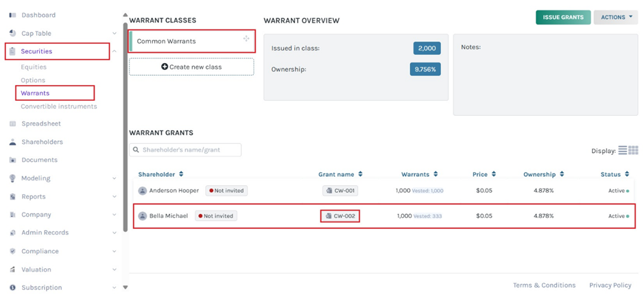Click the Modeling lightbulb icon
Image resolution: width=644 pixels, height=301 pixels.
pos(12,178)
